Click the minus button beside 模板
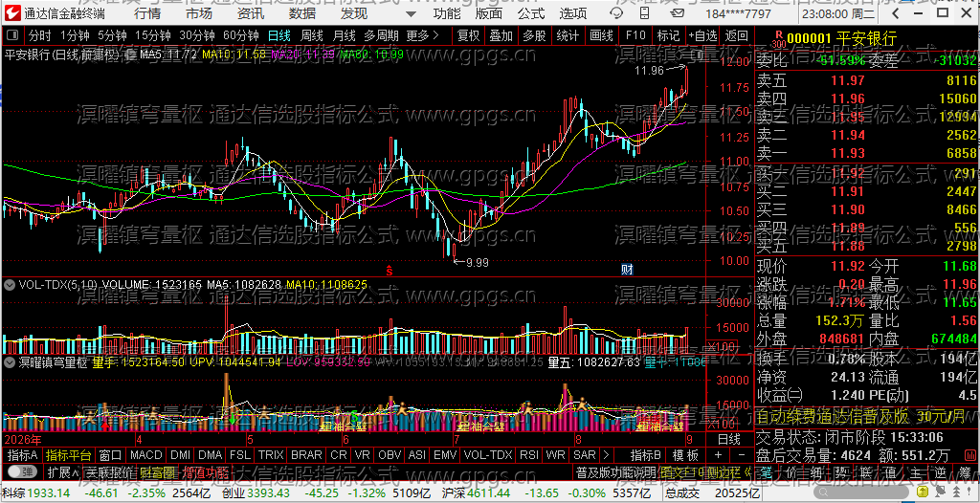This screenshot has height=503, width=980. tap(742, 455)
